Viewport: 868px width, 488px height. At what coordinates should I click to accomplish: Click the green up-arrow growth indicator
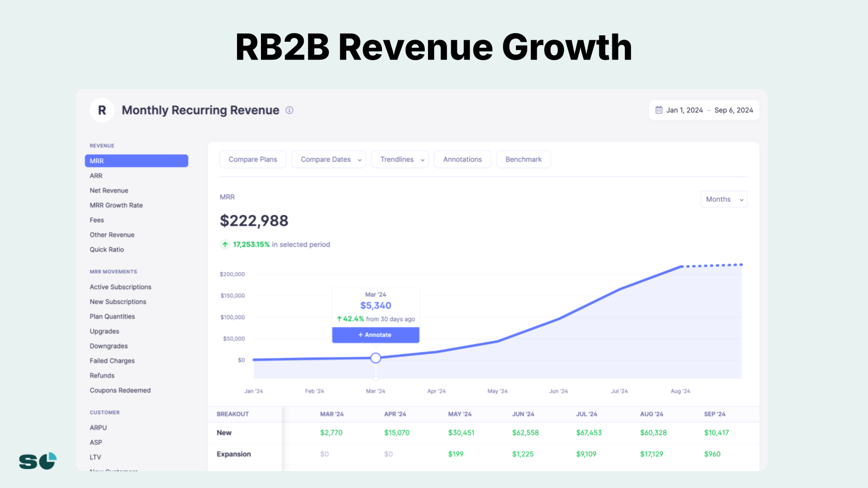pyautogui.click(x=225, y=245)
